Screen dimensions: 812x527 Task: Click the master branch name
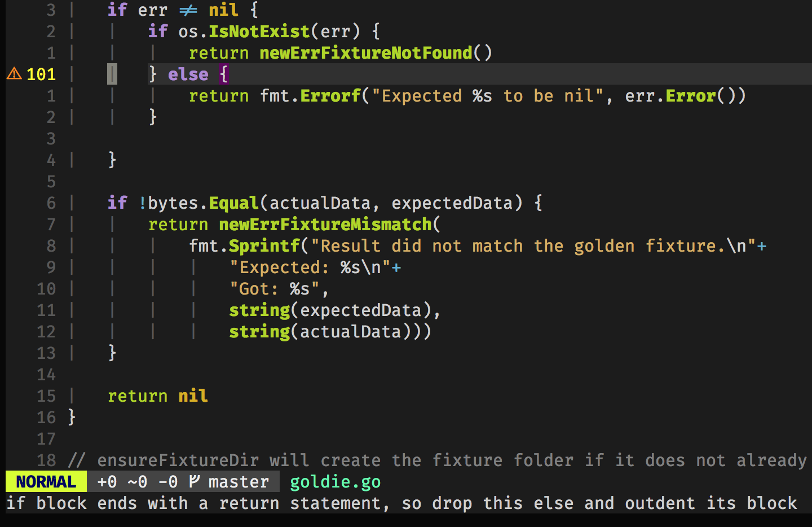(239, 481)
